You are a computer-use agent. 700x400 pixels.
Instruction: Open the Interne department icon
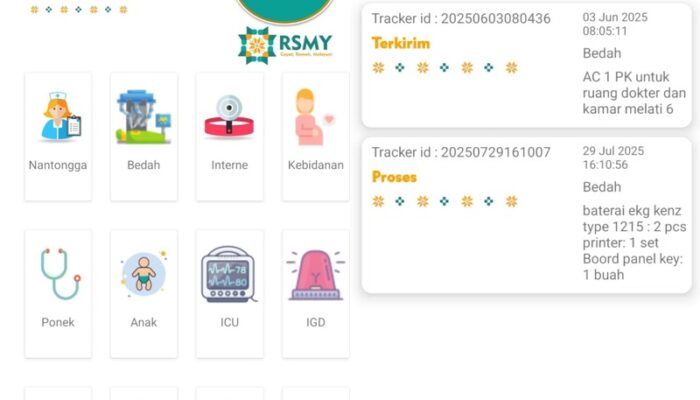229,117
